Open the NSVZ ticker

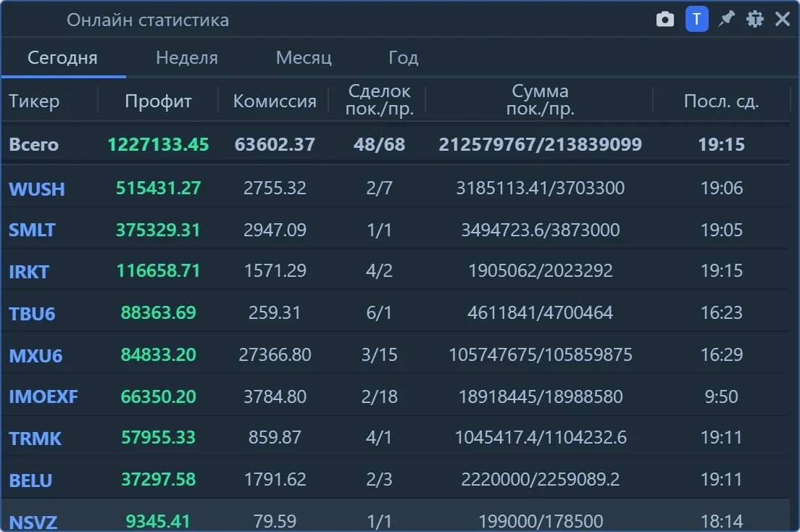click(x=33, y=523)
